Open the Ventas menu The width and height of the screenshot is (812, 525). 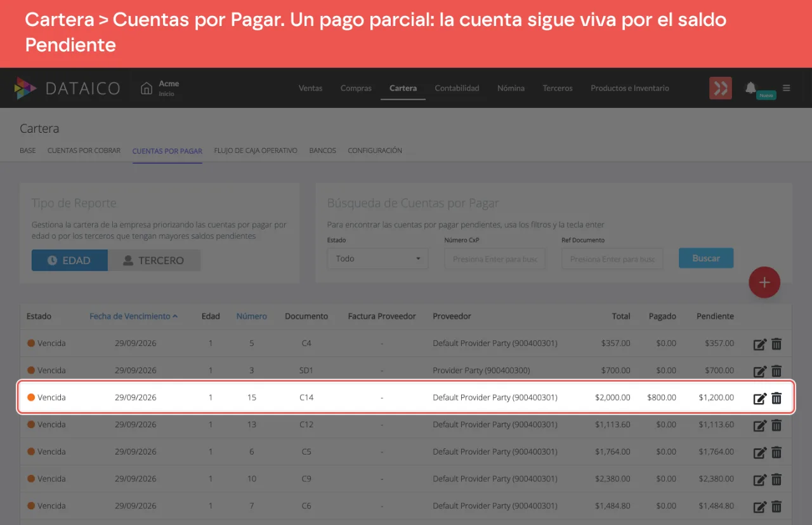point(311,88)
